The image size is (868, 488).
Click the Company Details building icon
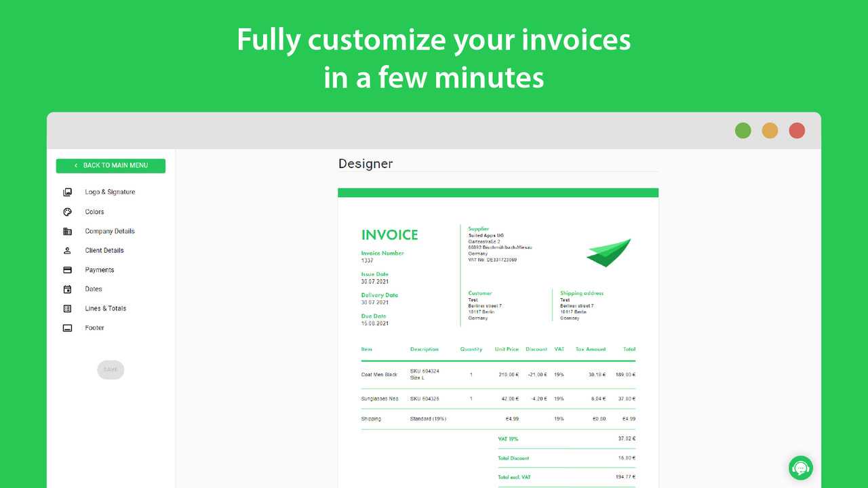pyautogui.click(x=66, y=230)
